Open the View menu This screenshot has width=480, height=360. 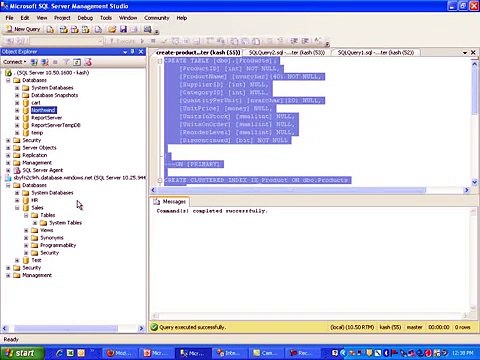click(42, 18)
